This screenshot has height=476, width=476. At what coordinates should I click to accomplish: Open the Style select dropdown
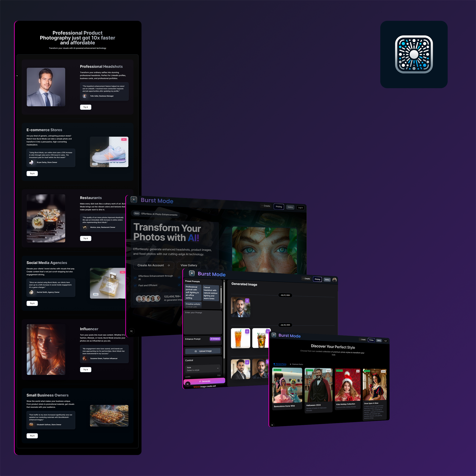click(203, 369)
